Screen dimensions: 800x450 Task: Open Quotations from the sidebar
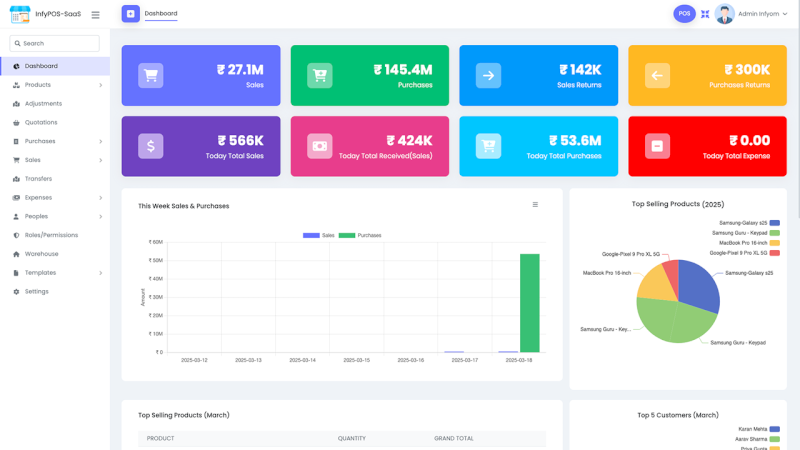click(41, 122)
